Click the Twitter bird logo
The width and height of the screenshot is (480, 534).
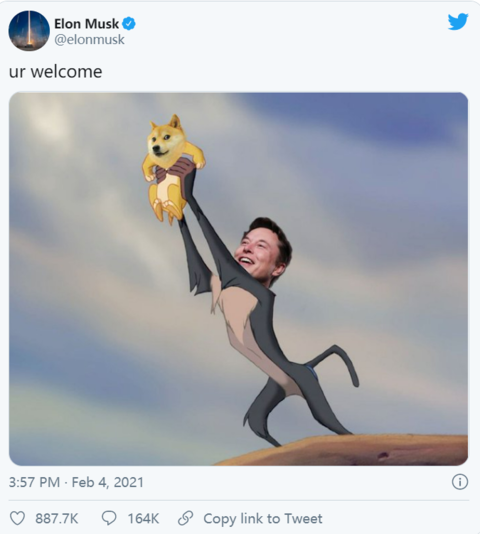point(458,22)
